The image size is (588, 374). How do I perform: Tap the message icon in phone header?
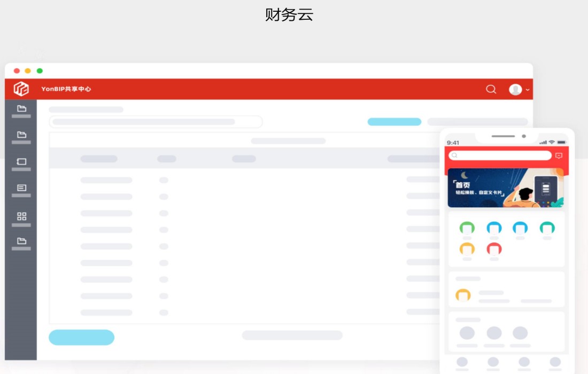point(559,155)
